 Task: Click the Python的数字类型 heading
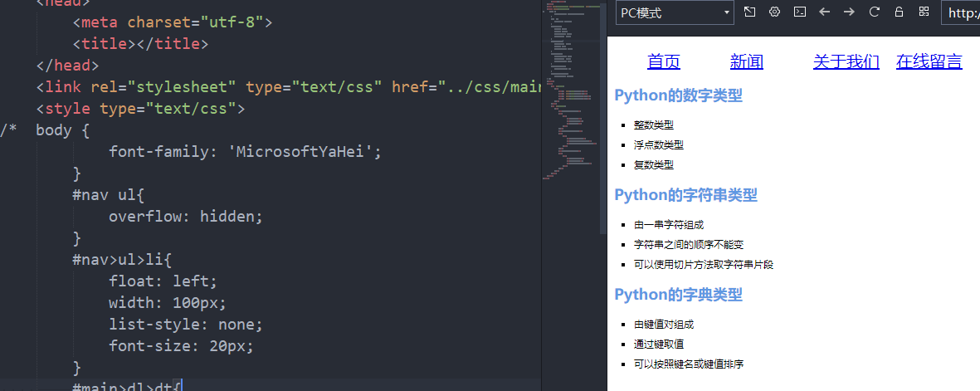click(x=678, y=95)
